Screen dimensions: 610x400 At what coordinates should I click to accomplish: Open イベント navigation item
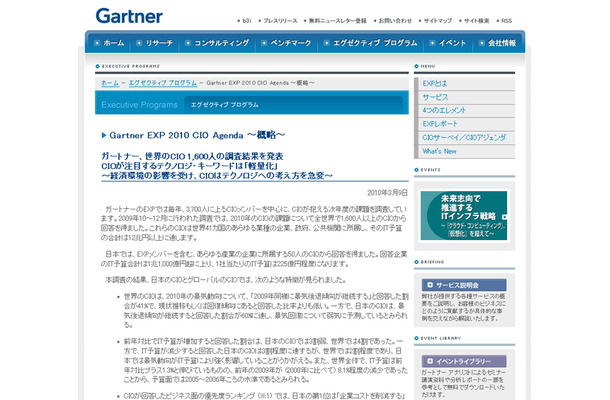pyautogui.click(x=452, y=43)
